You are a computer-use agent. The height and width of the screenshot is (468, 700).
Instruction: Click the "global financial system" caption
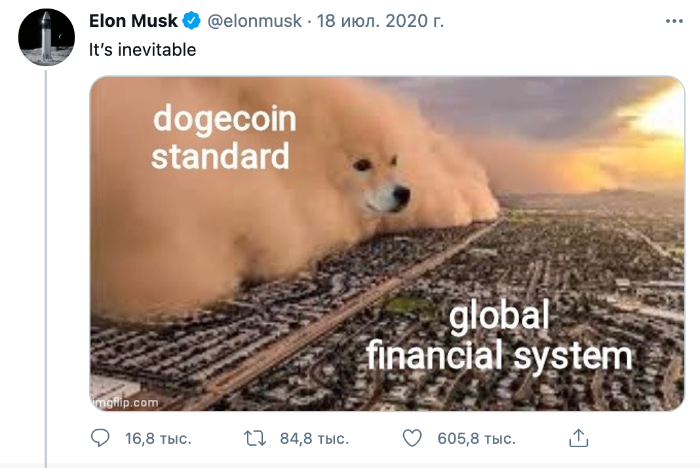(499, 337)
